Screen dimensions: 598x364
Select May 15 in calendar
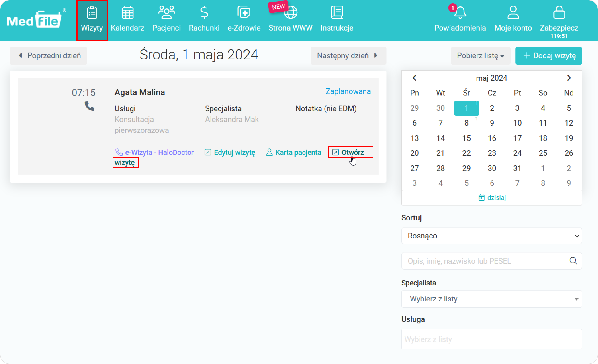coord(466,138)
